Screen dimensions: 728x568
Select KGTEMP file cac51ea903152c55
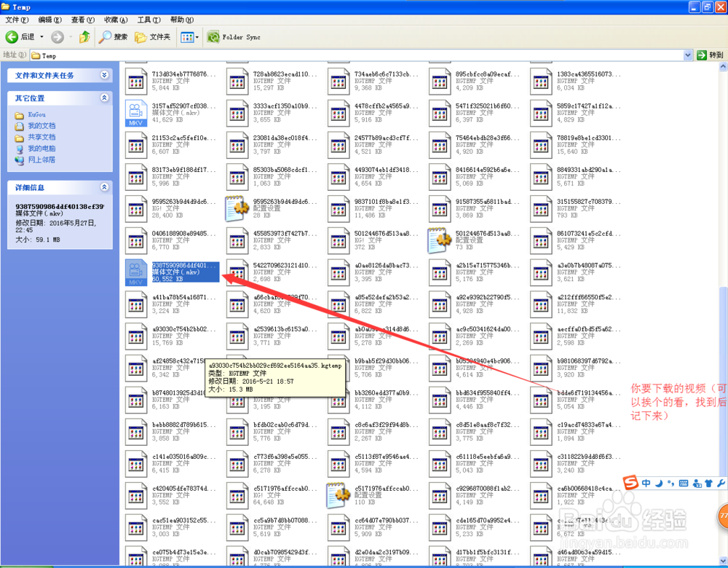tap(170, 527)
